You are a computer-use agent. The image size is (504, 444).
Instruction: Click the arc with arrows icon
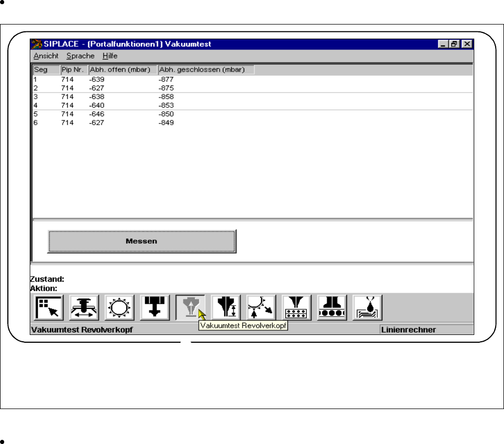pos(261,307)
